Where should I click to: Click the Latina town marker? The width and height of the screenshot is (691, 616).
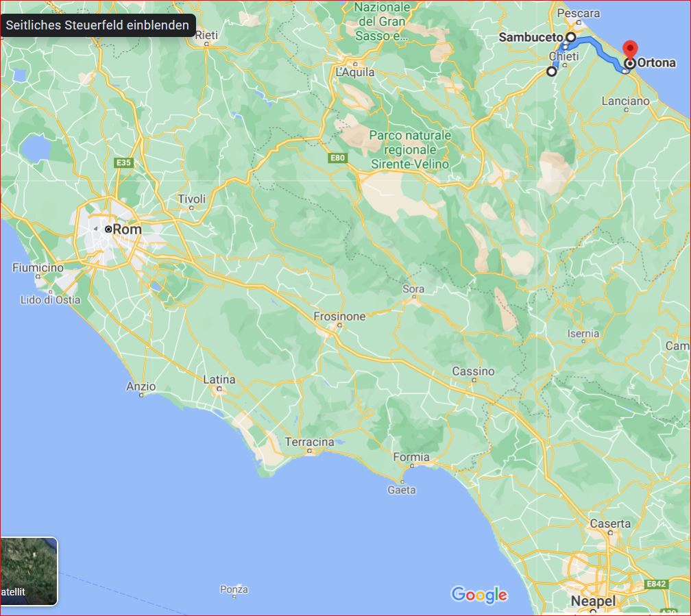(219, 389)
